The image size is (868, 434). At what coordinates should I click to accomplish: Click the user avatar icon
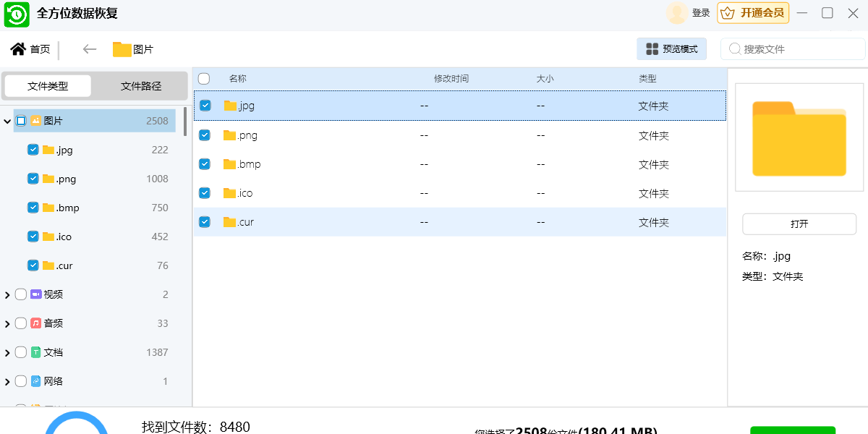pyautogui.click(x=677, y=13)
